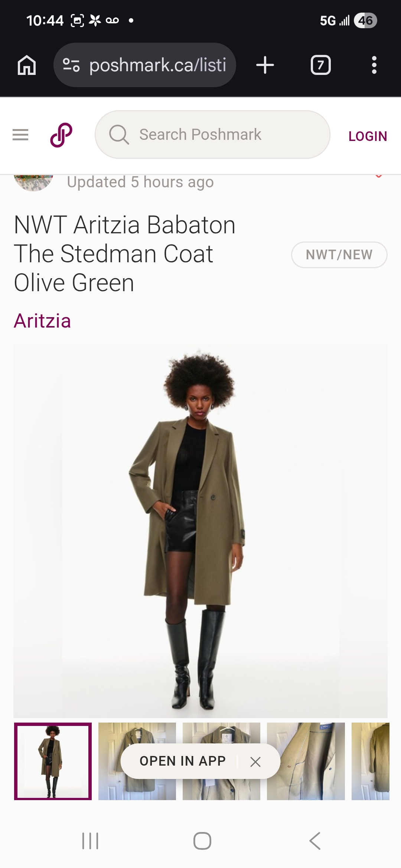Tap the LOGIN link
Screen dimensions: 401x868
pyautogui.click(x=368, y=136)
